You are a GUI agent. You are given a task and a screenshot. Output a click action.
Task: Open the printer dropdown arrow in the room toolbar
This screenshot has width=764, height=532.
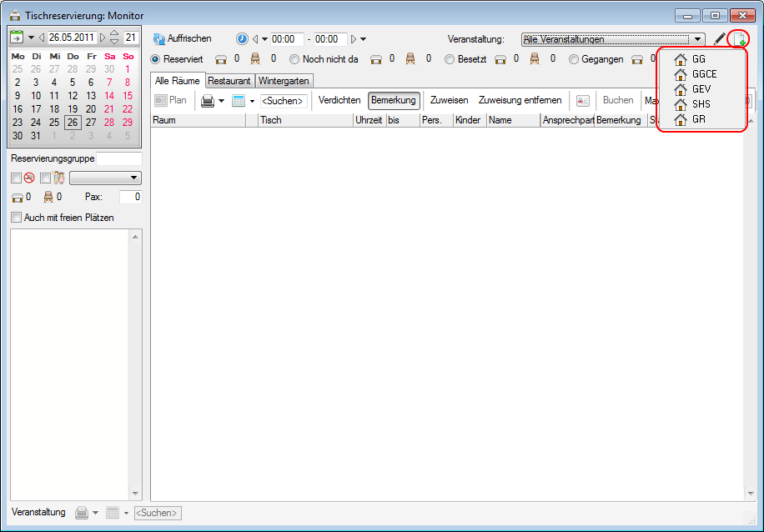(x=222, y=101)
